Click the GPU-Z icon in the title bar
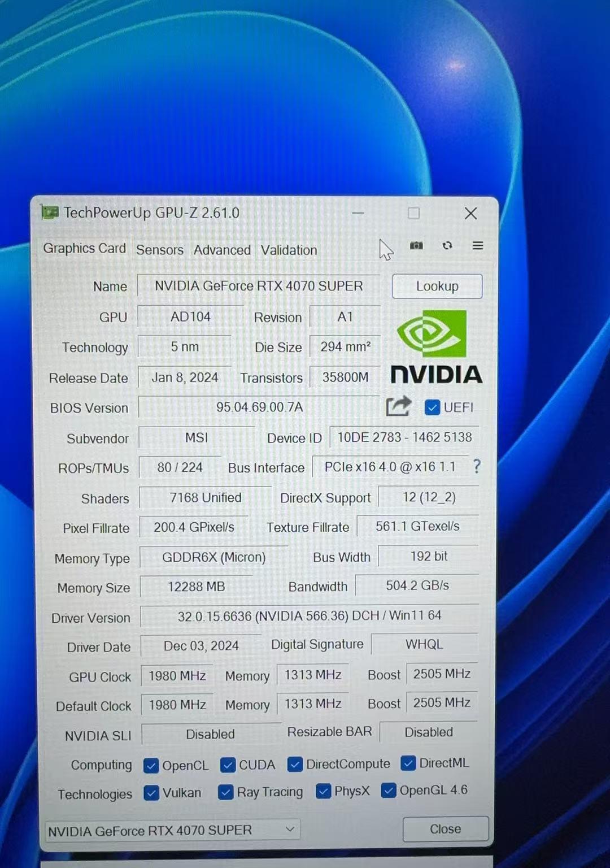Screen dimensions: 610x868 click(x=51, y=212)
